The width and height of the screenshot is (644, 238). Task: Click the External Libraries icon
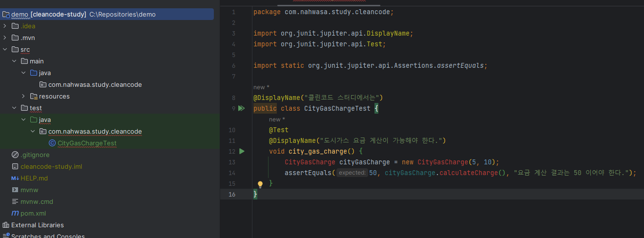[6, 225]
